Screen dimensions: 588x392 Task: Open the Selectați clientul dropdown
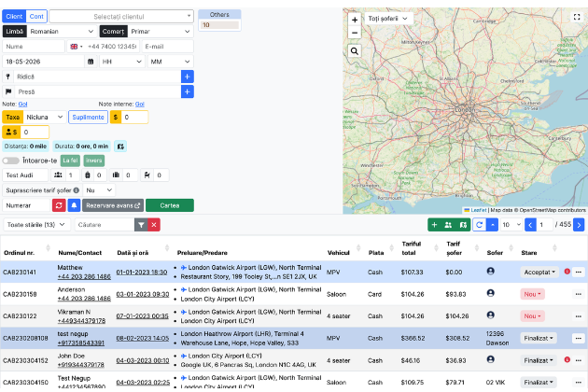(x=121, y=17)
